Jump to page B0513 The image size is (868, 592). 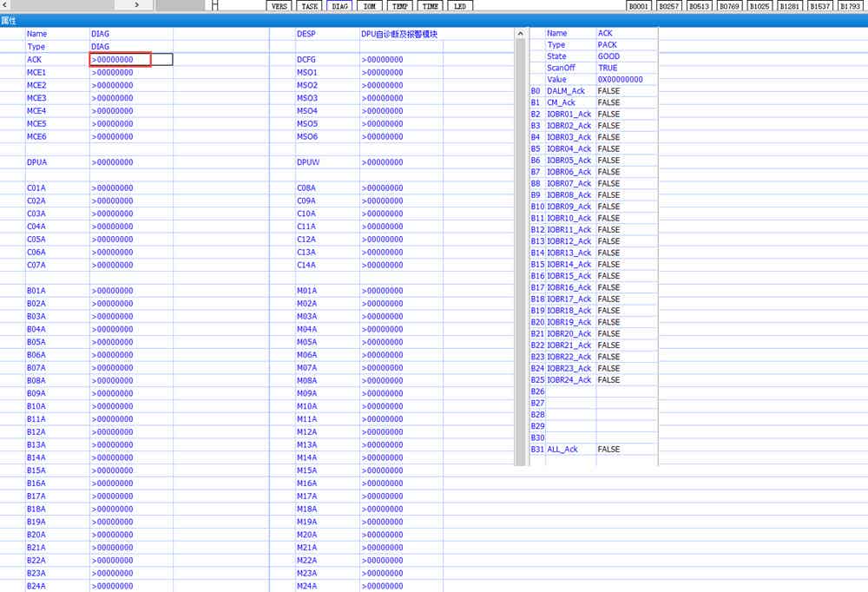coord(699,6)
